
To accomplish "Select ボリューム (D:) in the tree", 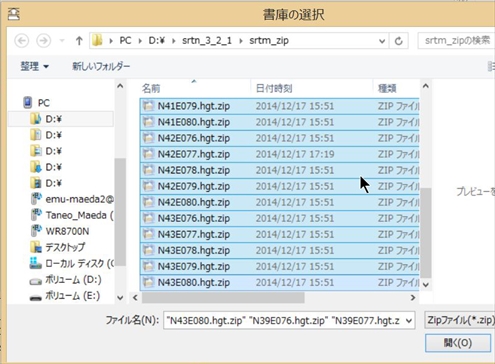I will point(73,279).
